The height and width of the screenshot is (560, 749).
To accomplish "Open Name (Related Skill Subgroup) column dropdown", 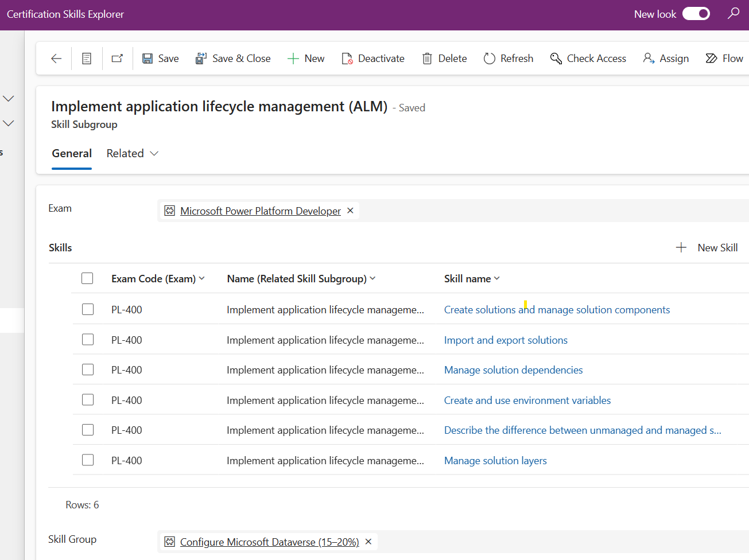I will [x=372, y=278].
